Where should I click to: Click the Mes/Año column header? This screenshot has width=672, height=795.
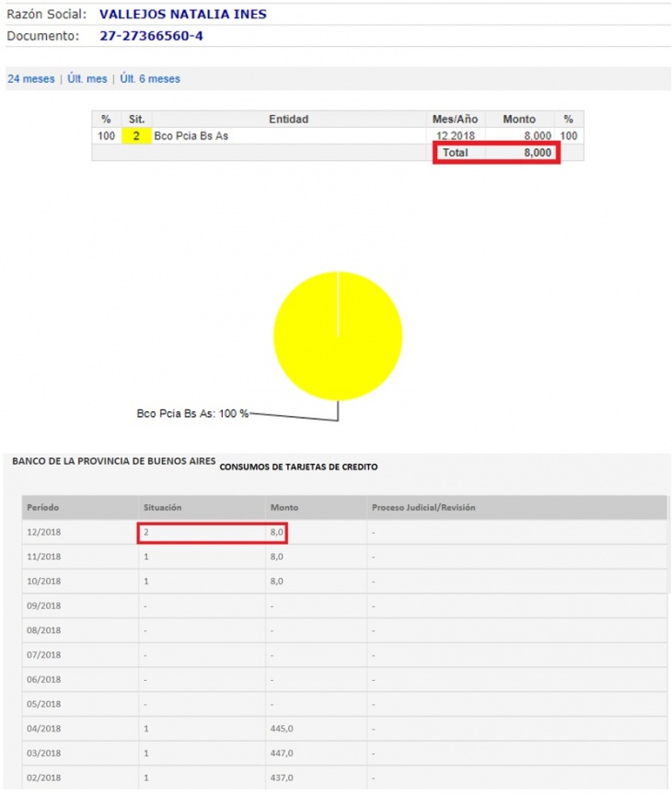(x=455, y=119)
